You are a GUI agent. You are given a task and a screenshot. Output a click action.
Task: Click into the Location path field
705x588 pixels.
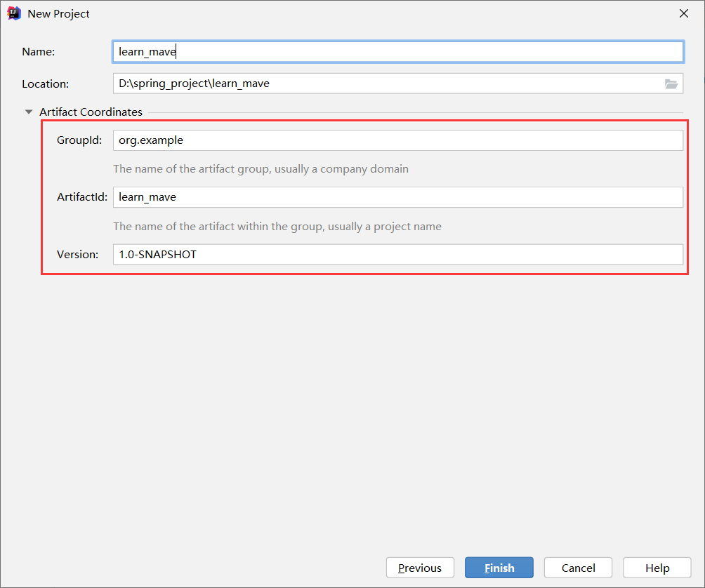[386, 83]
